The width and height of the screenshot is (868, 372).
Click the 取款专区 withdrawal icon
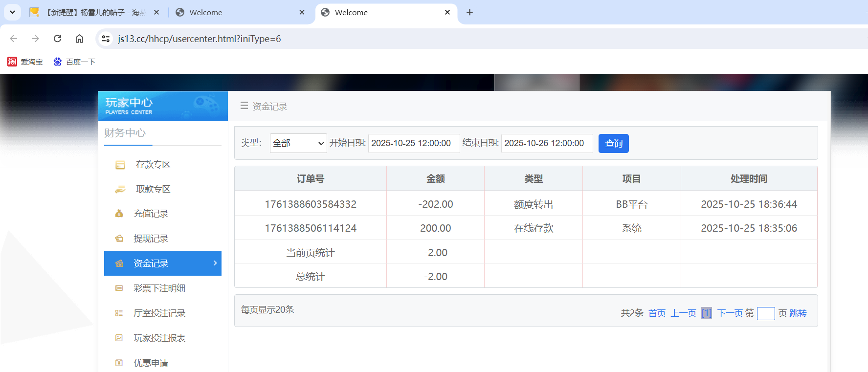(x=120, y=190)
